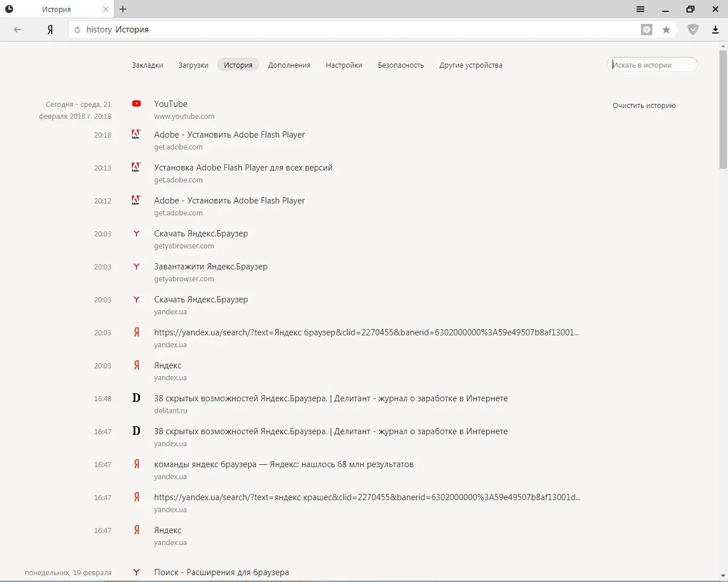The image size is (728, 582).
Task: Click the back arrow navigation button
Action: tap(18, 30)
